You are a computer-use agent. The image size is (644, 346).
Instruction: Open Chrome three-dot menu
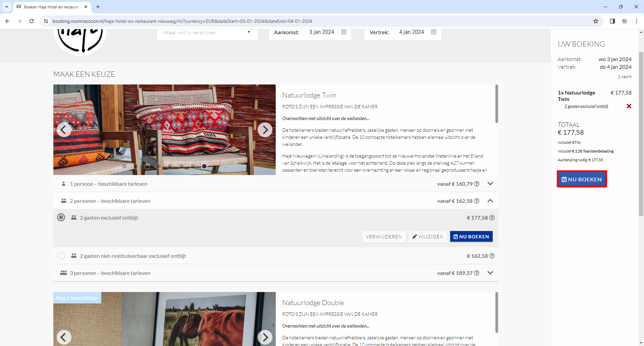[x=636, y=21]
